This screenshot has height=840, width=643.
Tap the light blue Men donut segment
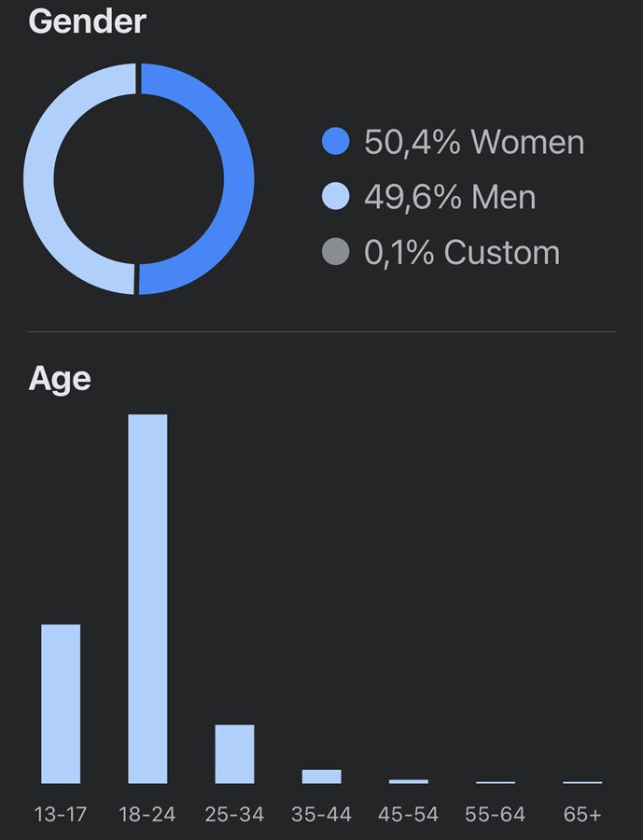37,179
